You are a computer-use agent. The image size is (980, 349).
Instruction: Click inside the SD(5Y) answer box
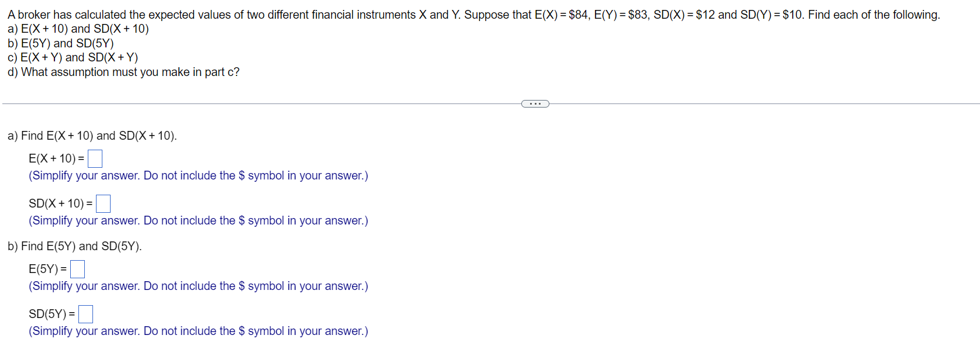(85, 314)
